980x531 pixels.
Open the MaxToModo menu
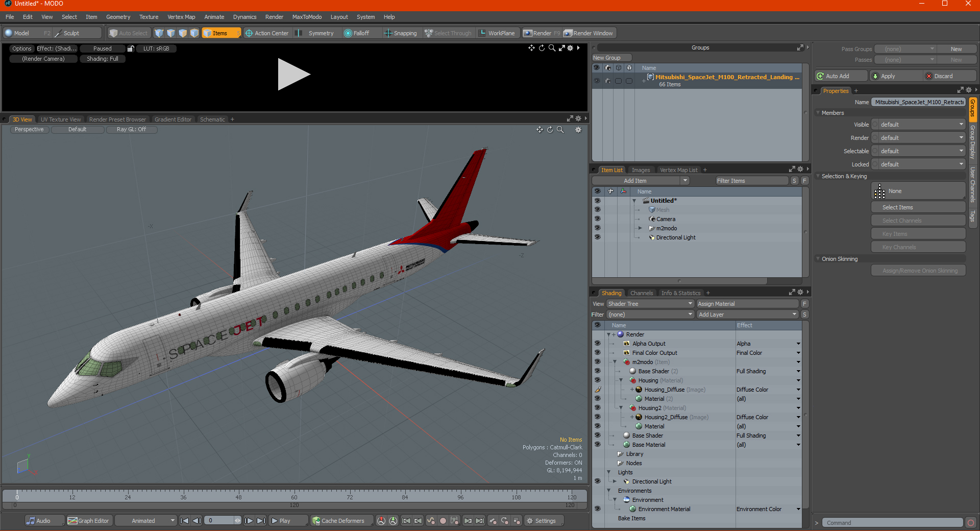point(307,17)
